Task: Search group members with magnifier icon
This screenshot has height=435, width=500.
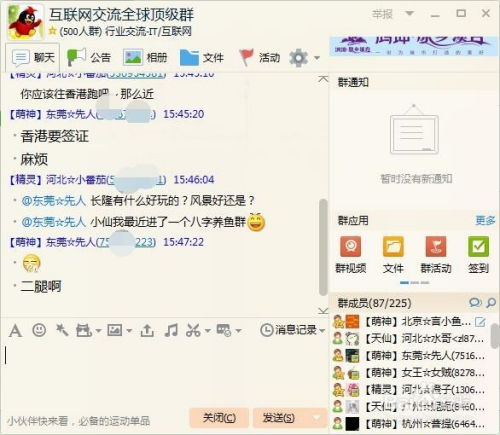Action: (x=491, y=302)
